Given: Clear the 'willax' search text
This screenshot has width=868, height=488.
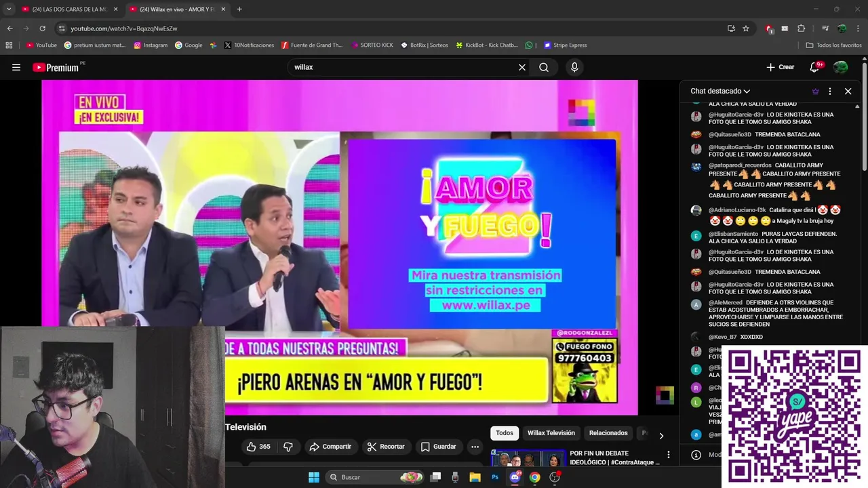Looking at the screenshot, I should pyautogui.click(x=522, y=67).
